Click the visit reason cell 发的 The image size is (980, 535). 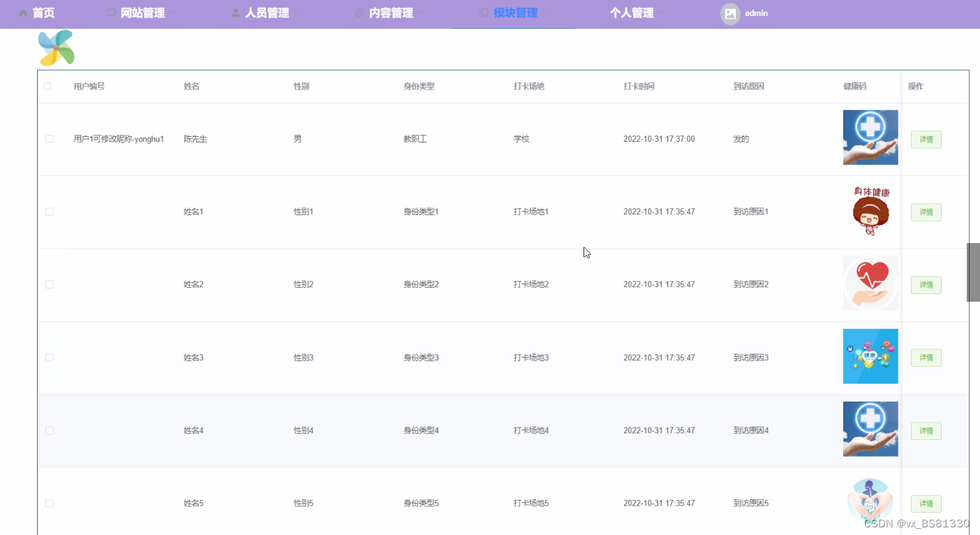[x=741, y=139]
